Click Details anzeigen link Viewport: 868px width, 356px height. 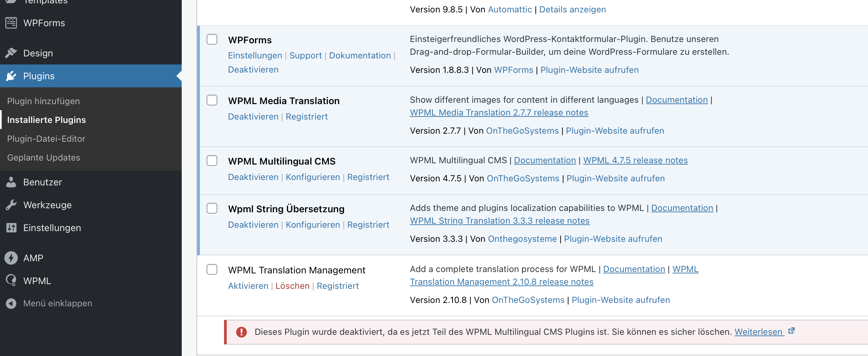point(572,9)
